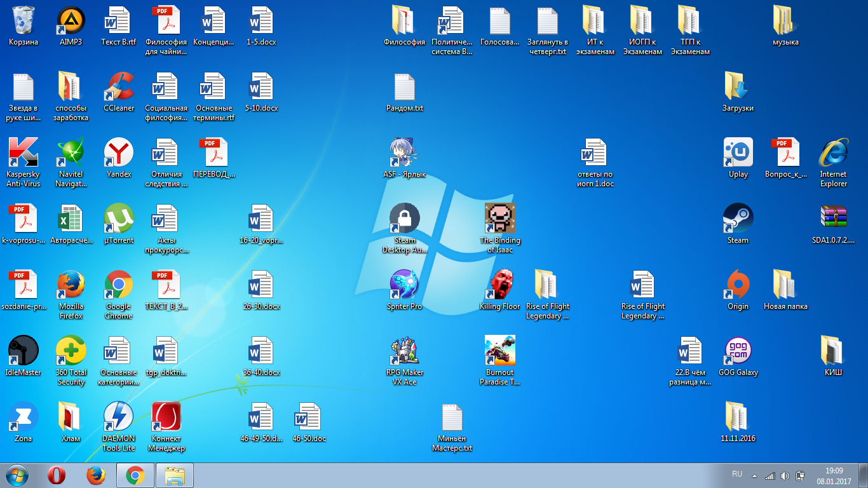This screenshot has height=488, width=868.
Task: Click the Spriter Pro desktop shortcut
Action: coord(405,285)
